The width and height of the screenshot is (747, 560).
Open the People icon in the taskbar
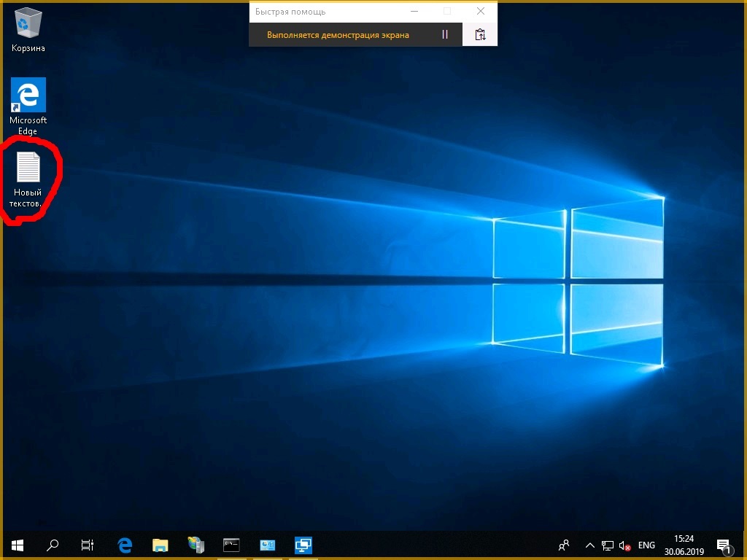[x=564, y=545]
